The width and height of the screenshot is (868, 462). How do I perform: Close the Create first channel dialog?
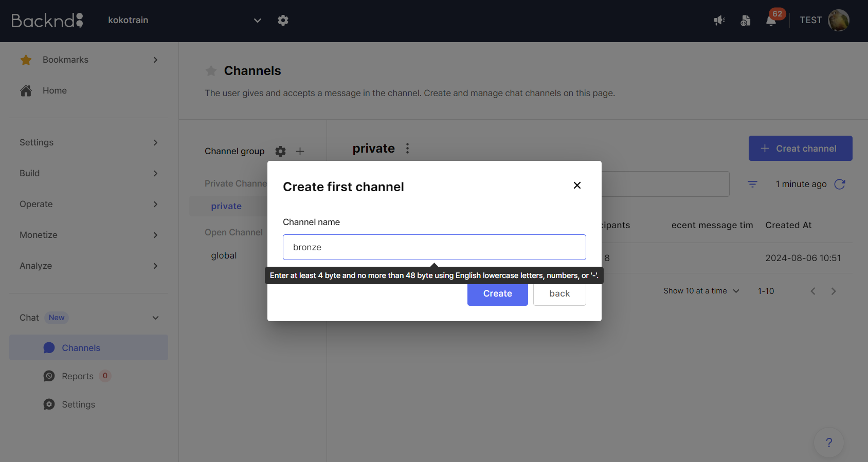pyautogui.click(x=577, y=185)
